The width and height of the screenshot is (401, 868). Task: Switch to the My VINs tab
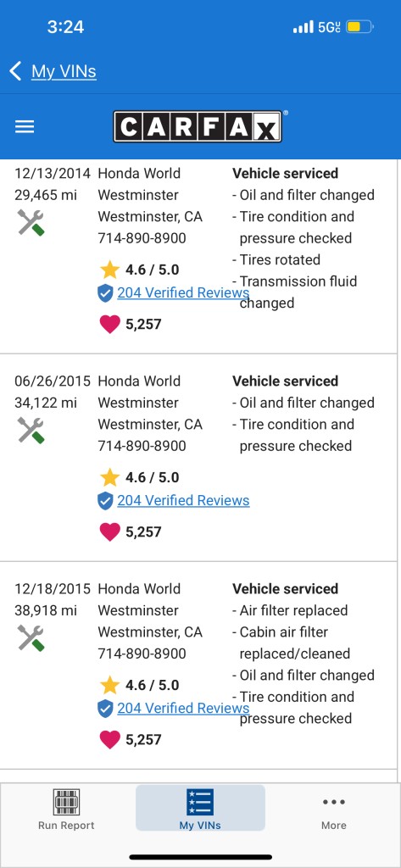(x=200, y=808)
